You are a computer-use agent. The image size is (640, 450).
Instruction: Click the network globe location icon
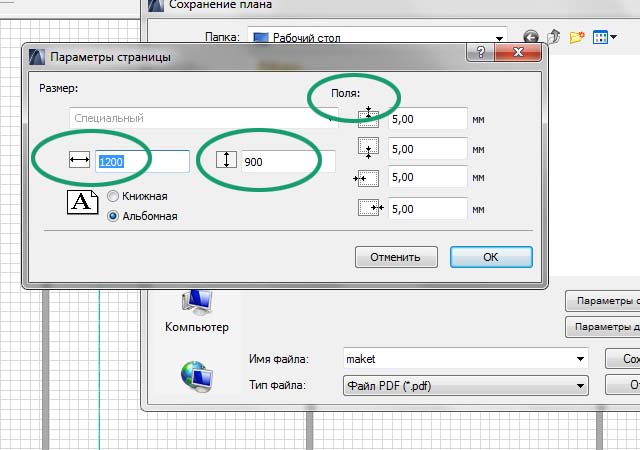[196, 375]
